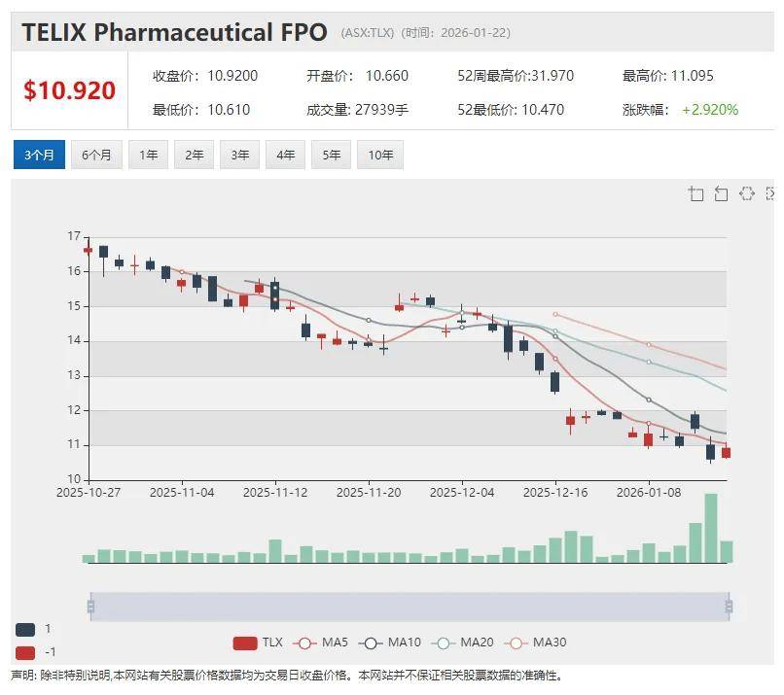The height and width of the screenshot is (695, 784).
Task: Open the 2年 chart period
Action: (x=194, y=155)
